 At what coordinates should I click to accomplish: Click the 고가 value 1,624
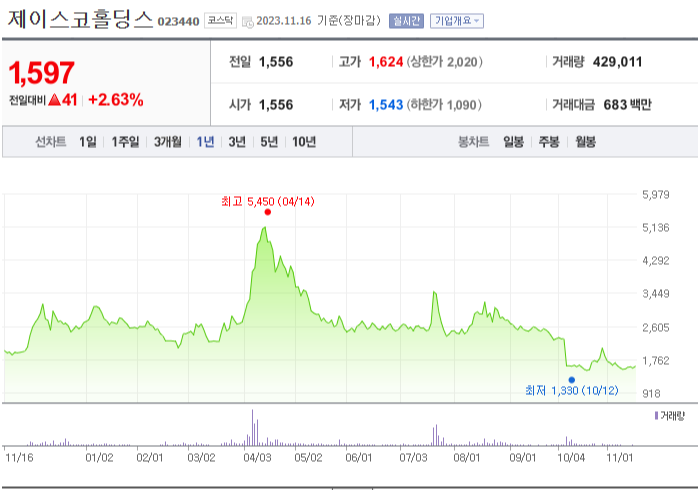click(x=386, y=62)
